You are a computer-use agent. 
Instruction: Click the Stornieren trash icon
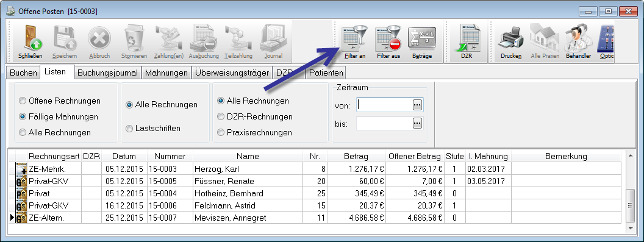pyautogui.click(x=134, y=42)
